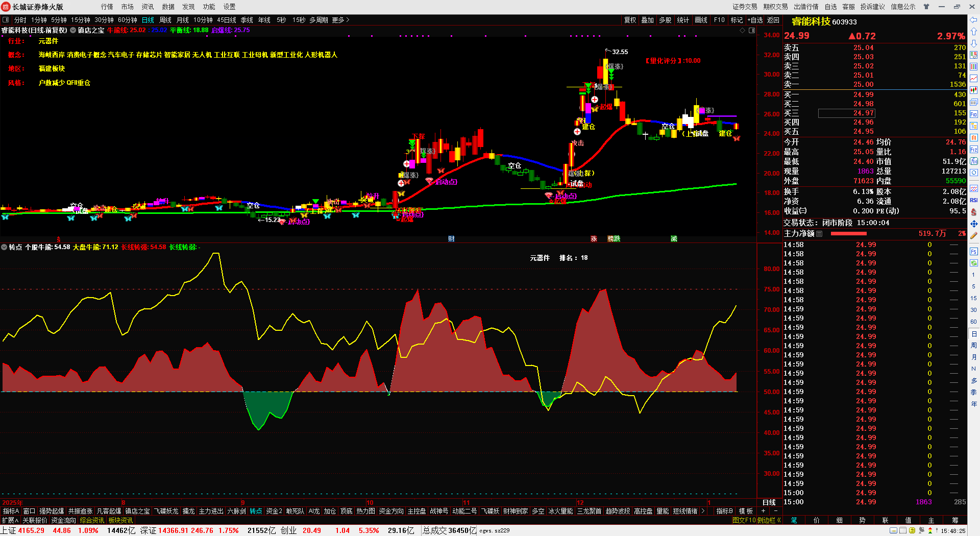Open the red trend line chart icon

click(974, 78)
